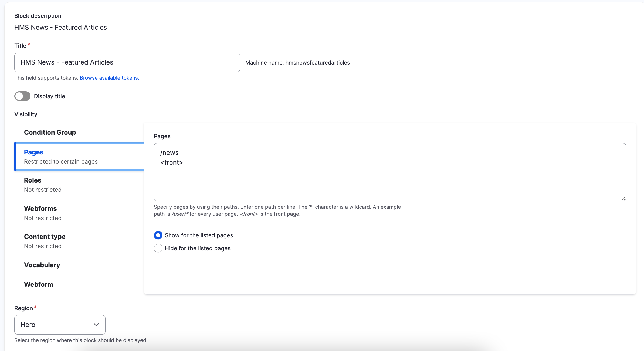Select Hide for the listed pages
This screenshot has width=644, height=351.
158,248
